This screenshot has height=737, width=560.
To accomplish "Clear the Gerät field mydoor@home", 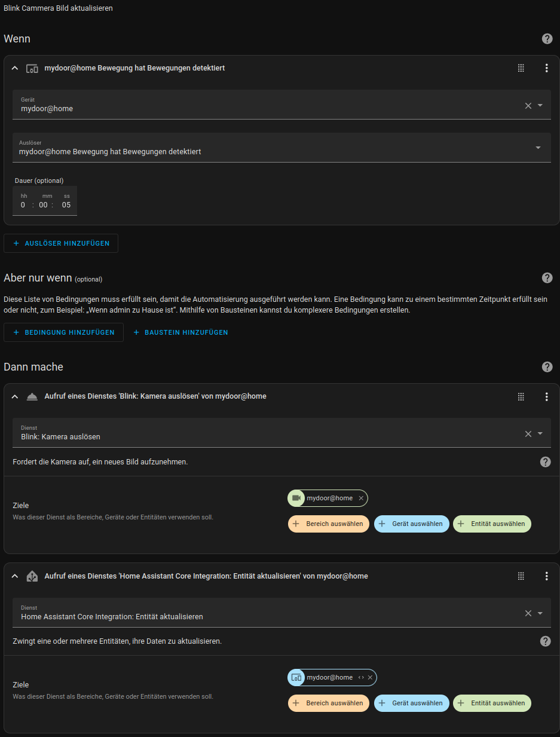I will [x=528, y=106].
